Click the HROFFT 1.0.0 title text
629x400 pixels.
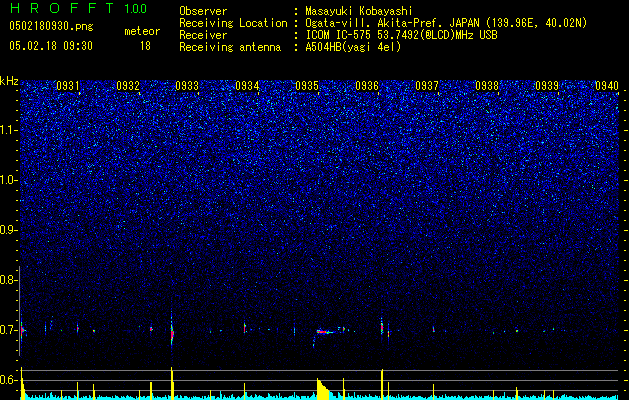pos(78,8)
